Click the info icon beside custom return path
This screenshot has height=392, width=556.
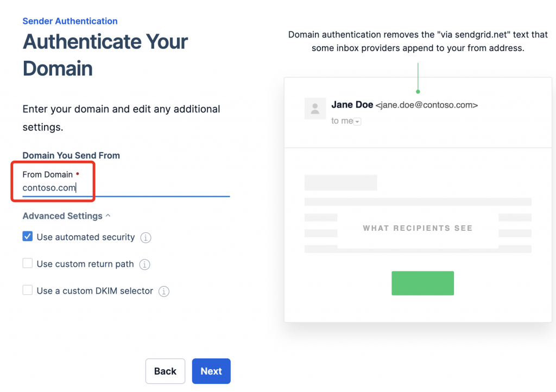(144, 264)
